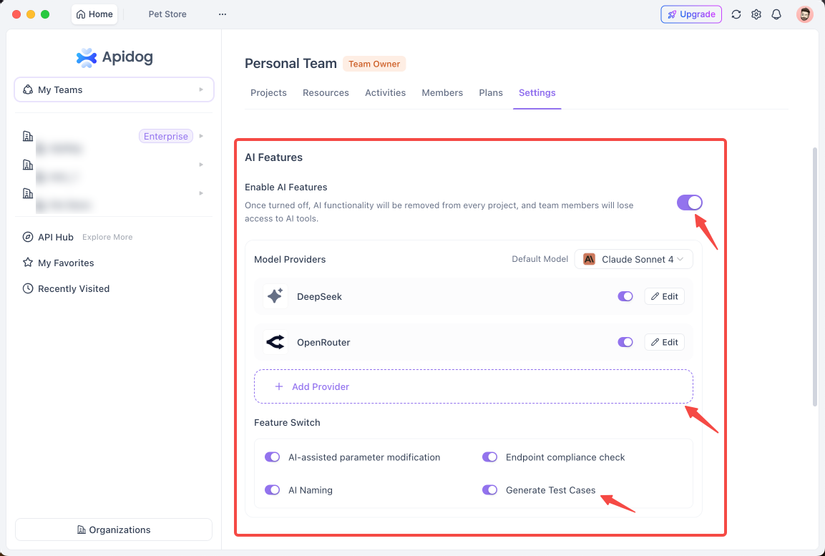
Task: Click the macOS minimize window button
Action: pos(31,14)
